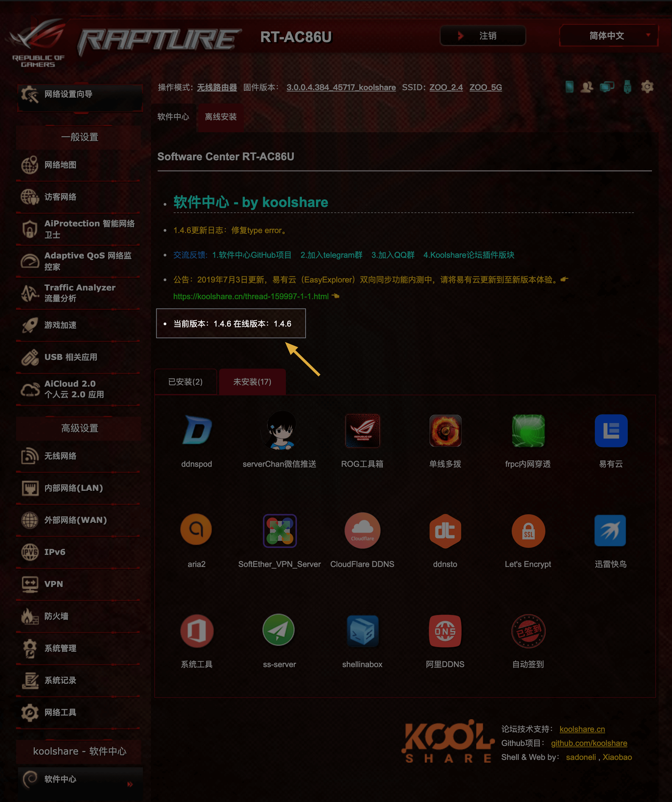Open the ddnsto plugin icon
Screen dimensions: 672x802
(445, 531)
